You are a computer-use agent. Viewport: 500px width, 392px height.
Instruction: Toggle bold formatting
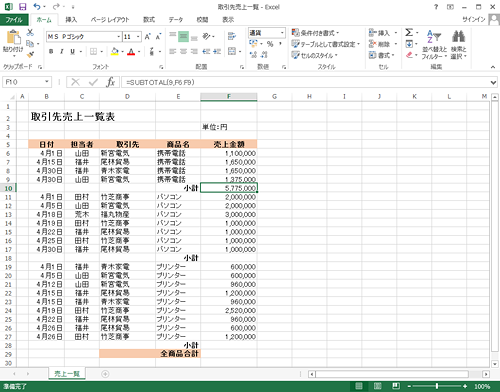click(x=51, y=51)
